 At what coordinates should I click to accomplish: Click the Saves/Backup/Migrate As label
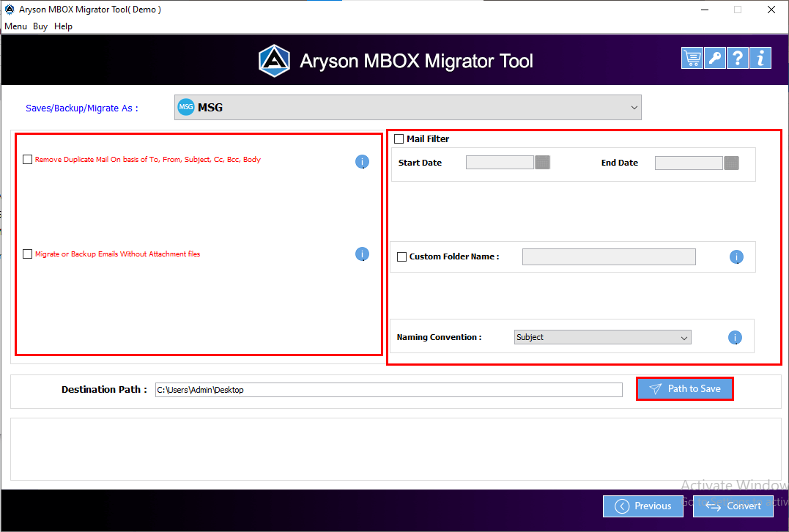pos(82,108)
